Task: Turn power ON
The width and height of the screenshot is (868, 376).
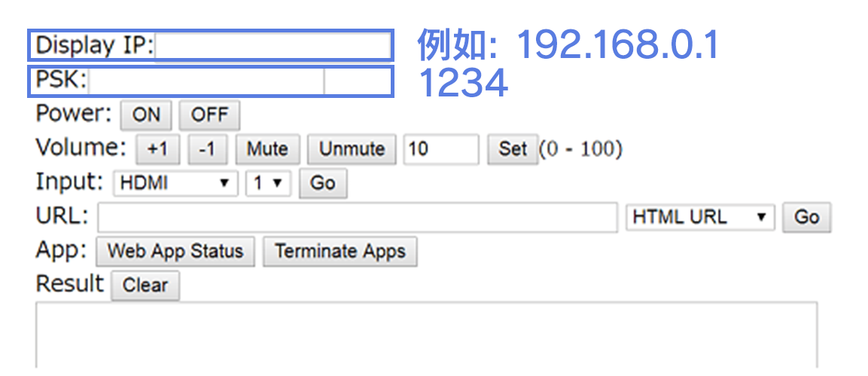Action: coord(146,115)
